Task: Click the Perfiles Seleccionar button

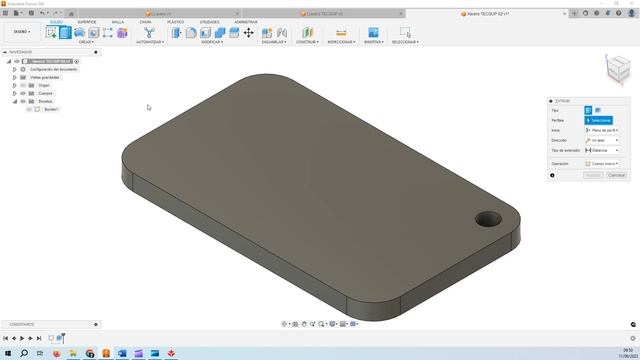Action: [x=598, y=120]
